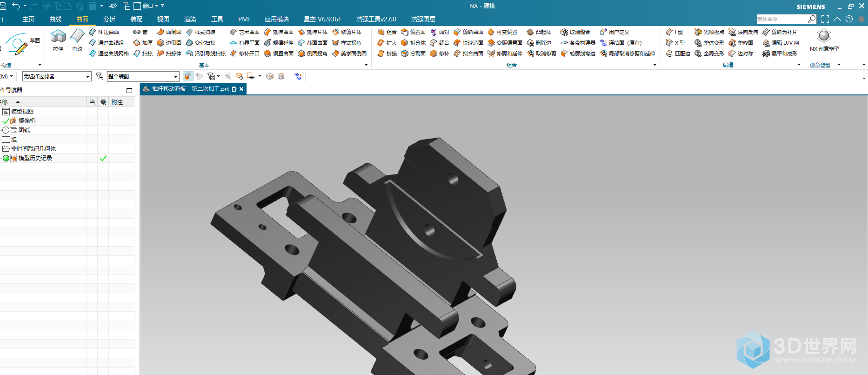This screenshot has height=375, width=868.
Task: Choose the X 型 X-form edit tool
Action: click(x=675, y=43)
